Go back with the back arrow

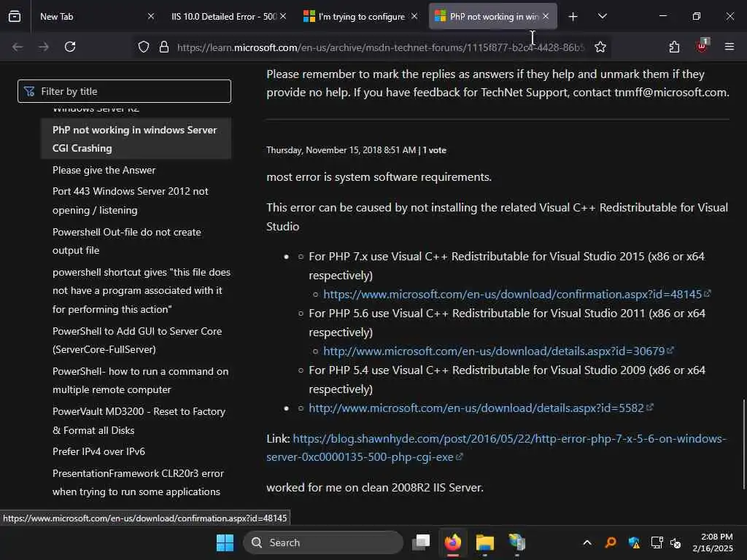pos(18,47)
